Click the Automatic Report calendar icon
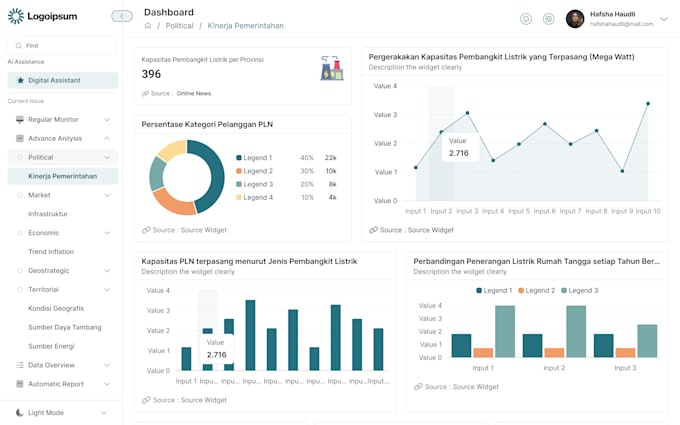Image resolution: width=680 pixels, height=425 pixels. coord(20,384)
